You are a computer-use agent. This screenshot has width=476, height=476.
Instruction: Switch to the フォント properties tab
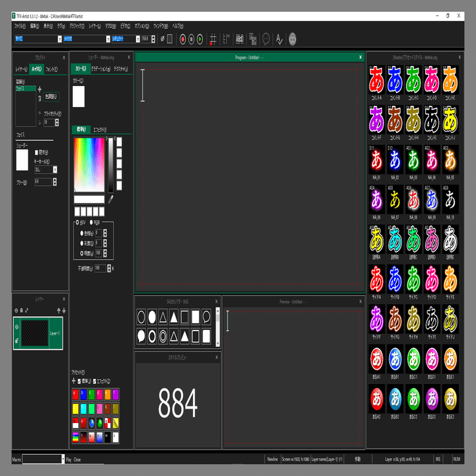pyautogui.click(x=52, y=69)
